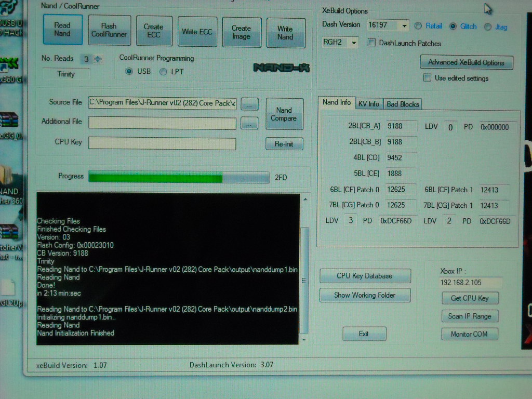Screen dimensions: 532x399
Task: Open the Dash Version dropdown
Action: (404, 25)
